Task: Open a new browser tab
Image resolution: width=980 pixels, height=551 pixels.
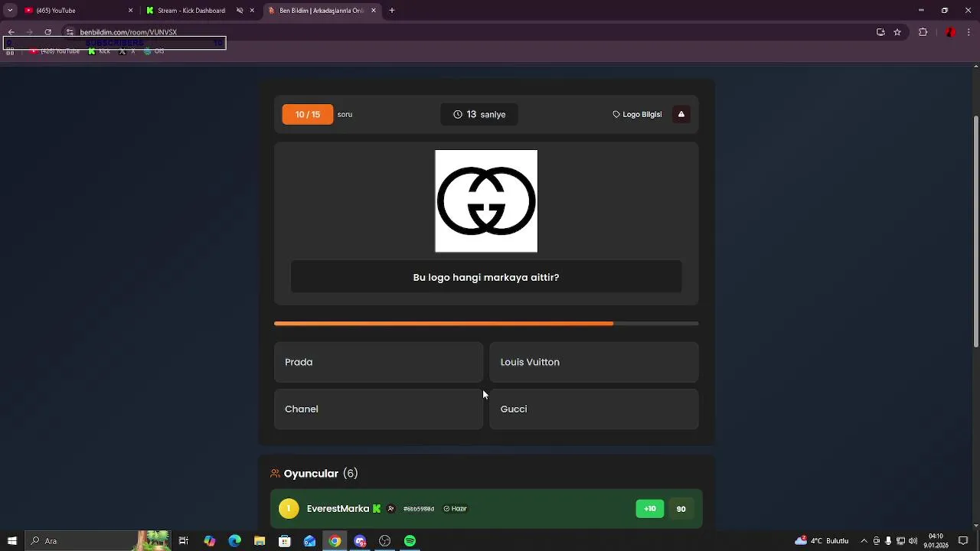Action: pos(392,11)
